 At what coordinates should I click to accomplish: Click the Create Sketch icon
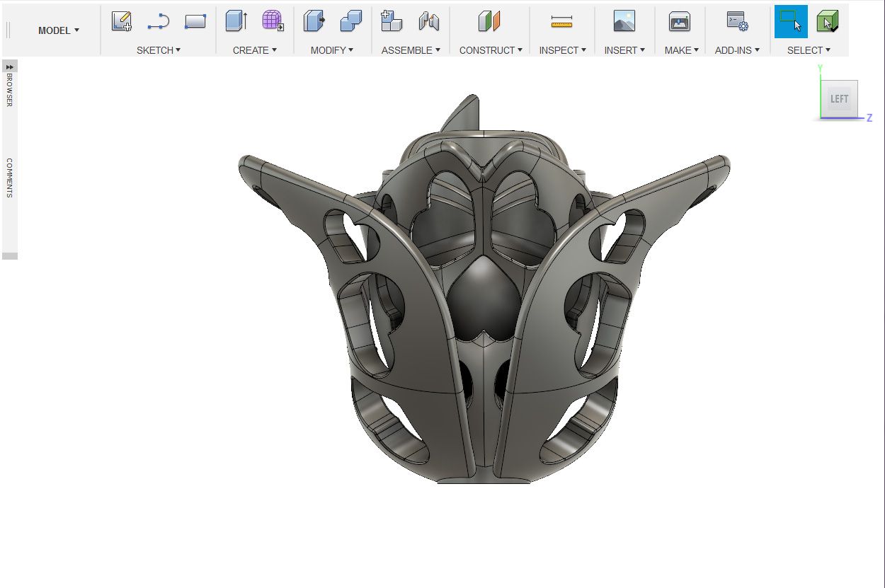[x=122, y=22]
